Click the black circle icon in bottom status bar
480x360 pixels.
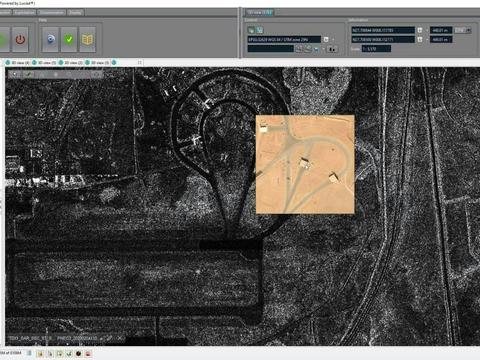79,354
